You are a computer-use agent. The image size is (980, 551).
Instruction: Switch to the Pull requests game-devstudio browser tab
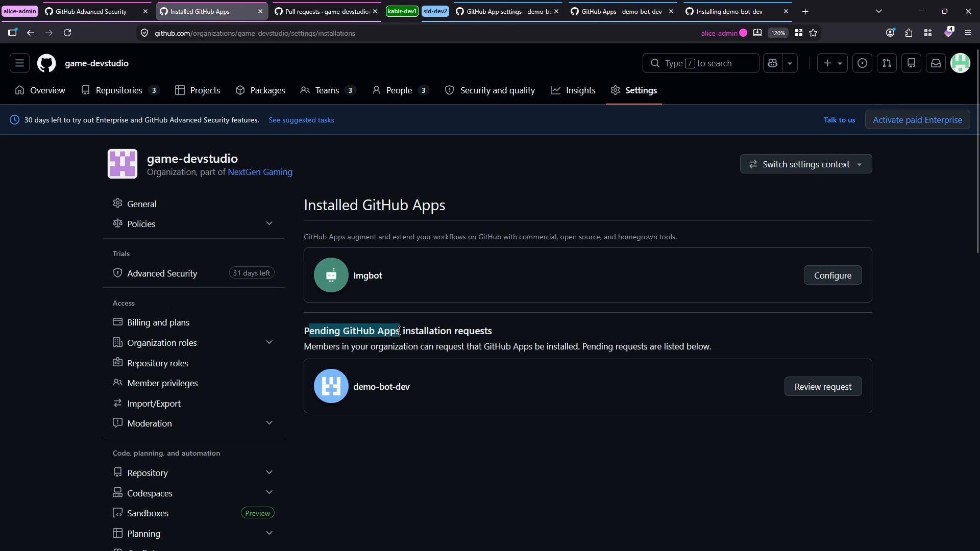(327, 11)
